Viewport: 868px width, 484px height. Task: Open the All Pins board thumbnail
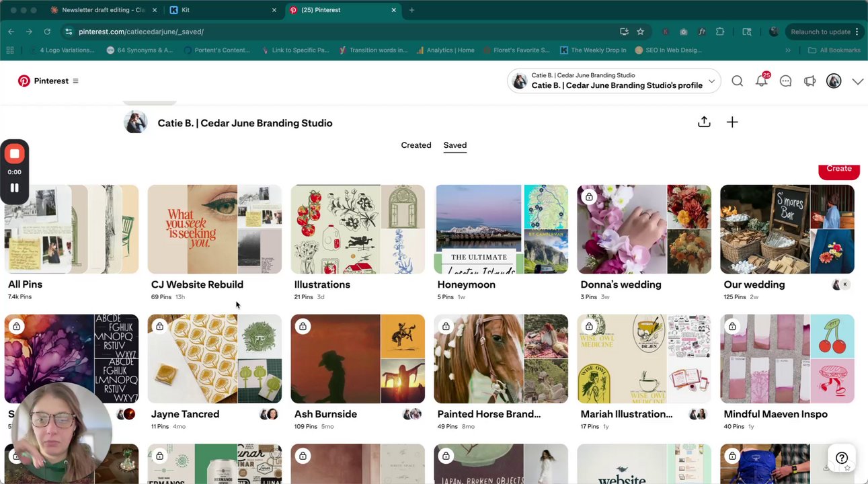coord(71,229)
